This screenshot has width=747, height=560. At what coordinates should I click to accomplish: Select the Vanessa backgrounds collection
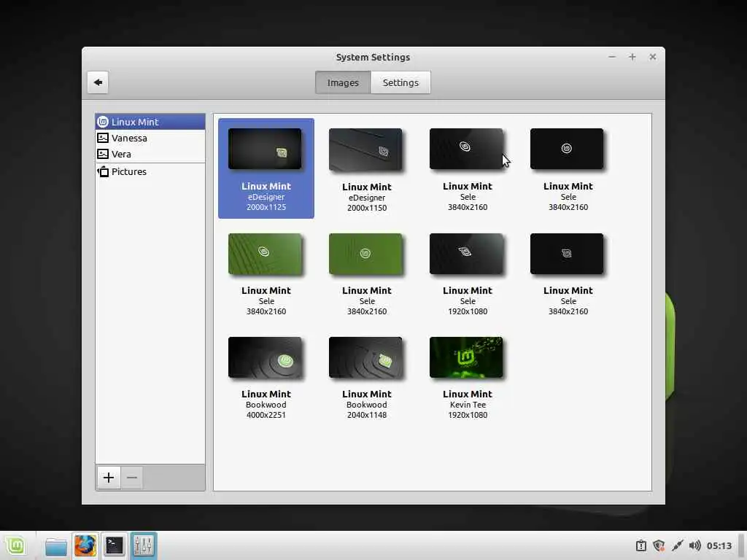(x=150, y=138)
